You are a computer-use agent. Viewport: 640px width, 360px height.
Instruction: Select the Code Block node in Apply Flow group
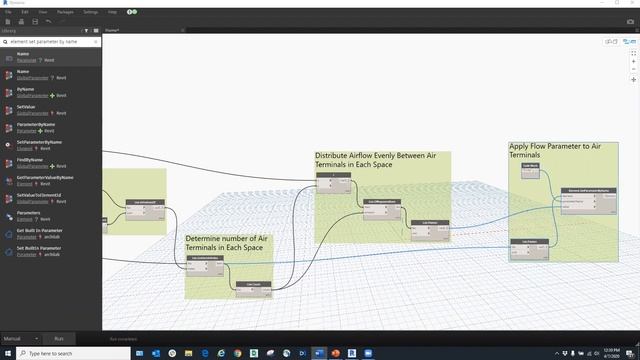pos(530,171)
